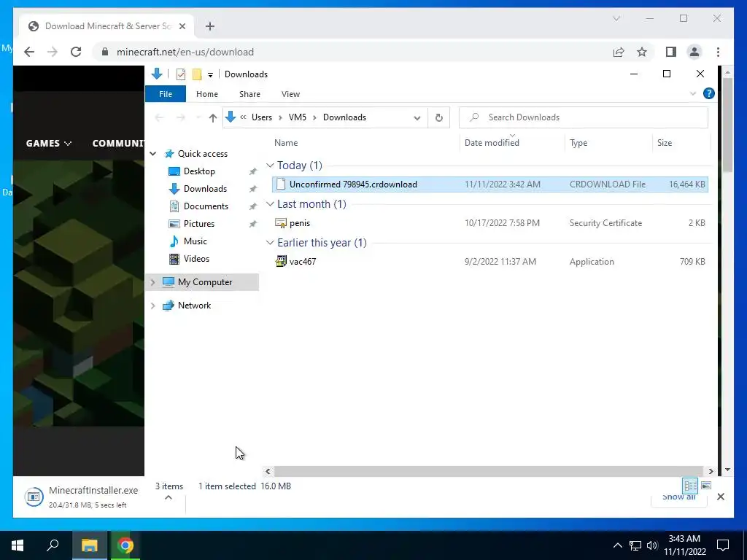747x560 pixels.
Task: Collapse the Last month group
Action: tap(270, 204)
